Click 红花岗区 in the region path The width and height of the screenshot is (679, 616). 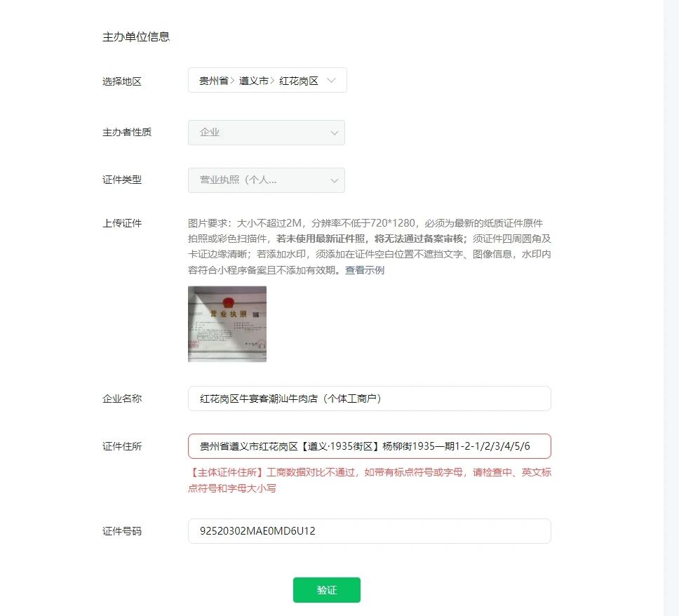[x=299, y=81]
